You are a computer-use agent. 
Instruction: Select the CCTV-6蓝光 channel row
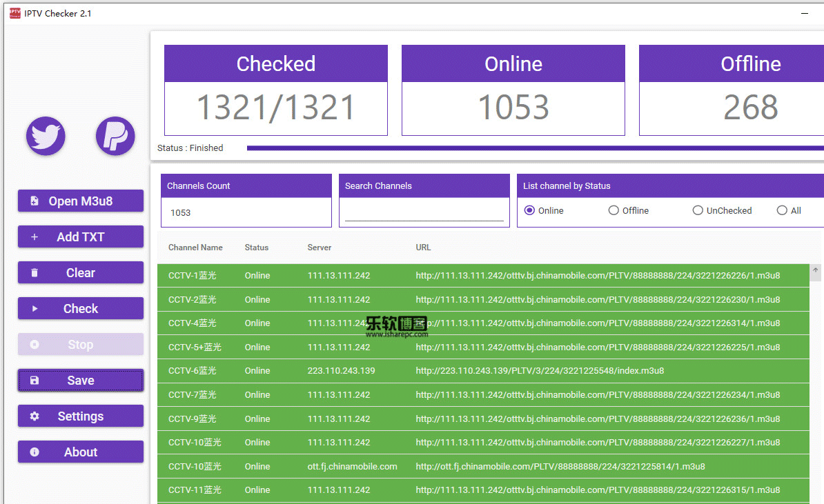click(x=483, y=371)
